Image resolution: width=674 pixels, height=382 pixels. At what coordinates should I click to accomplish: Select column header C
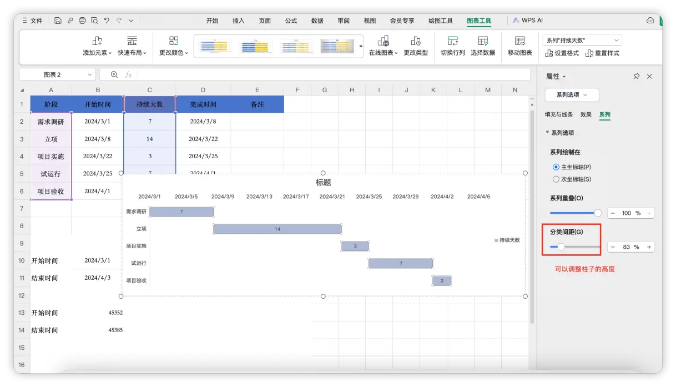click(150, 90)
